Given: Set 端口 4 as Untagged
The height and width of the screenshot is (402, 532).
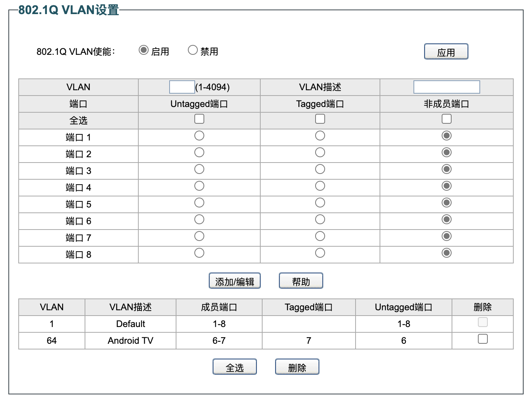Looking at the screenshot, I should (x=199, y=186).
